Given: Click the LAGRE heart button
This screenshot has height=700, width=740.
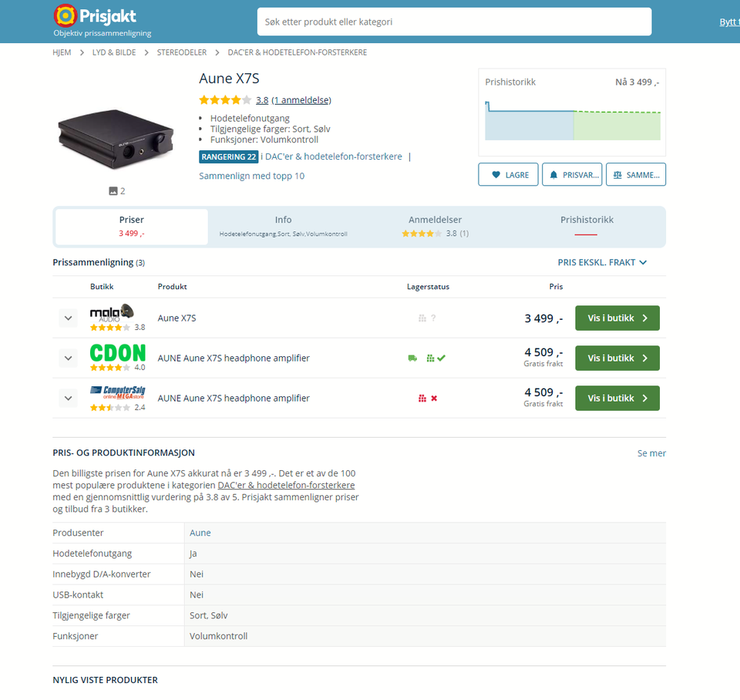Looking at the screenshot, I should 508,175.
